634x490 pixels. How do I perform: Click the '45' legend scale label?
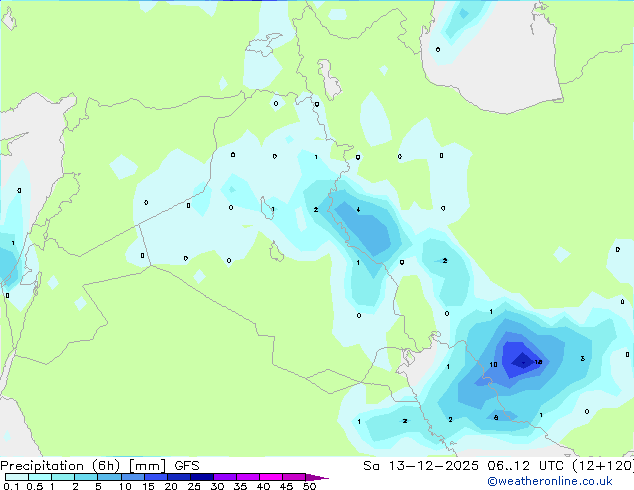point(286,486)
